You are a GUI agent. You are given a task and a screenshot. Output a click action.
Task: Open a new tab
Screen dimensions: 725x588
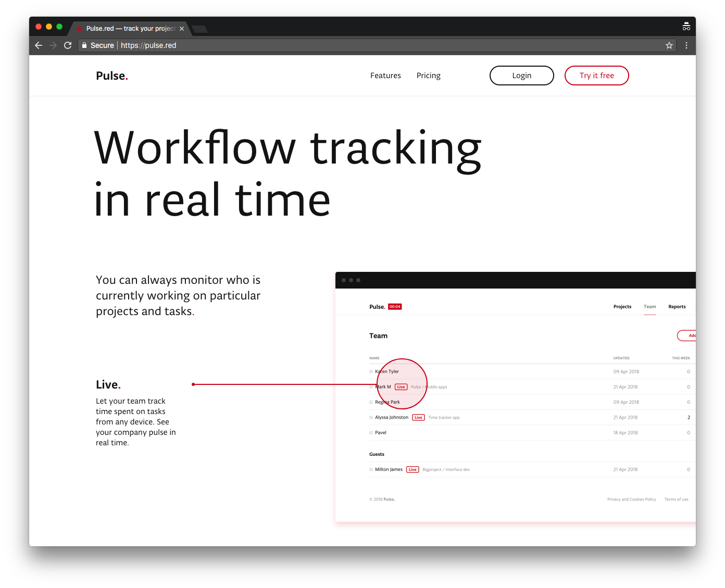pos(199,29)
